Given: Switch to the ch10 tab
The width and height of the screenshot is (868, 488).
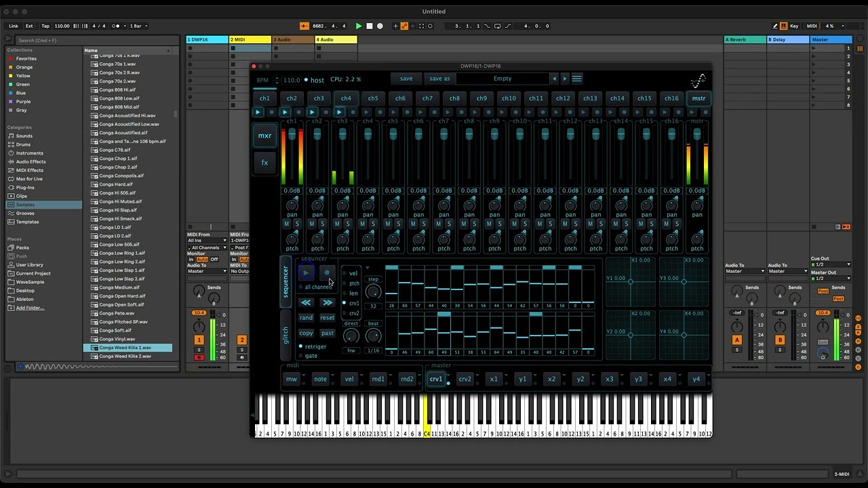Looking at the screenshot, I should click(x=509, y=98).
